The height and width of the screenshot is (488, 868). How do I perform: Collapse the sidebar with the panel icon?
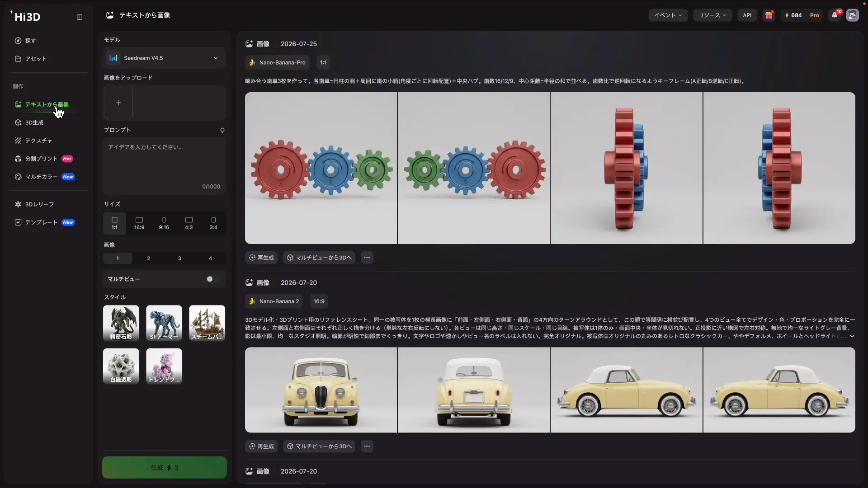point(80,17)
